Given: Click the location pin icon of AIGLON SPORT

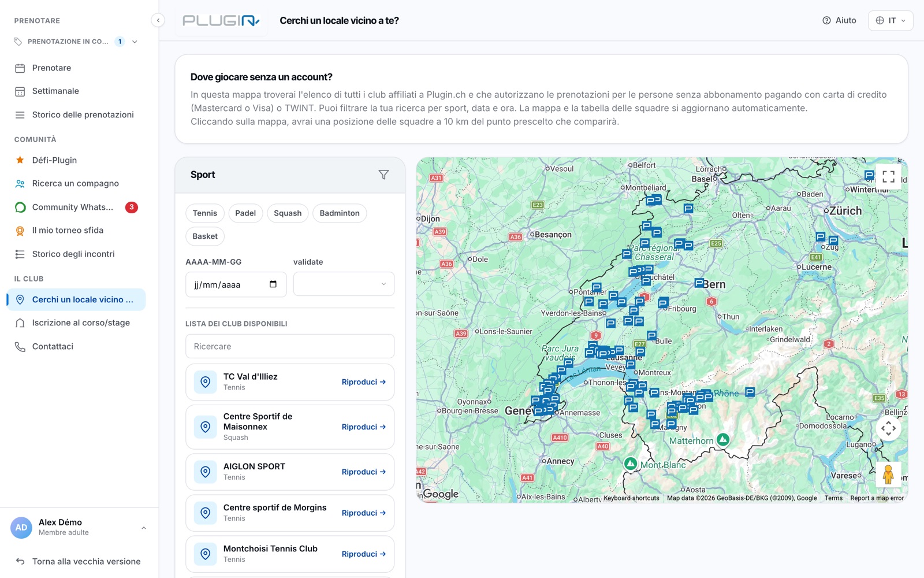Looking at the screenshot, I should 205,472.
